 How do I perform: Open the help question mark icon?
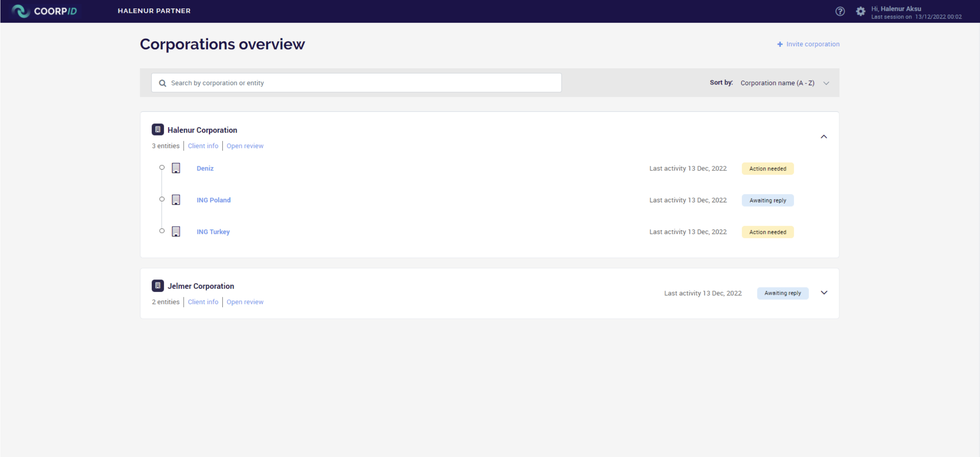tap(840, 11)
